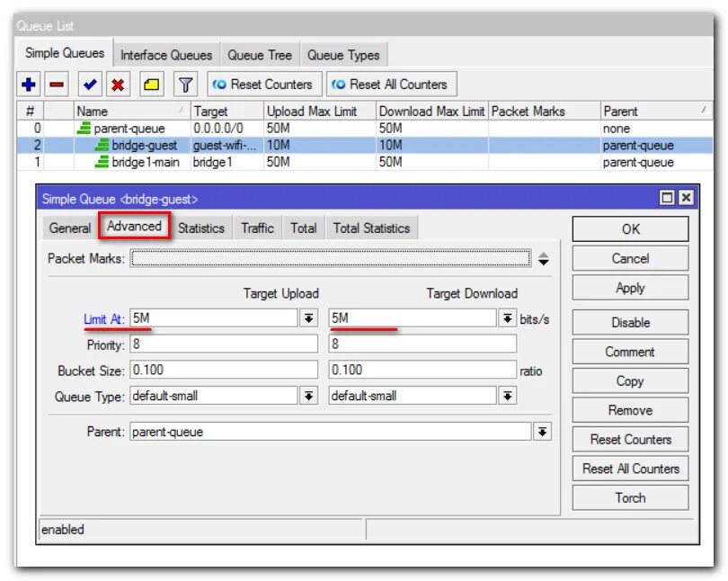Image resolution: width=728 pixels, height=581 pixels.
Task: Click dialog's Reset All Counters button
Action: (631, 469)
